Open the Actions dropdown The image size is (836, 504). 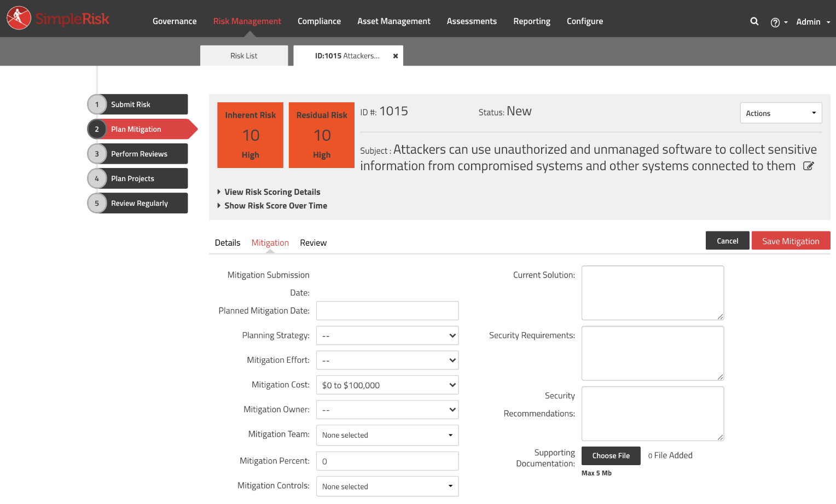(781, 113)
